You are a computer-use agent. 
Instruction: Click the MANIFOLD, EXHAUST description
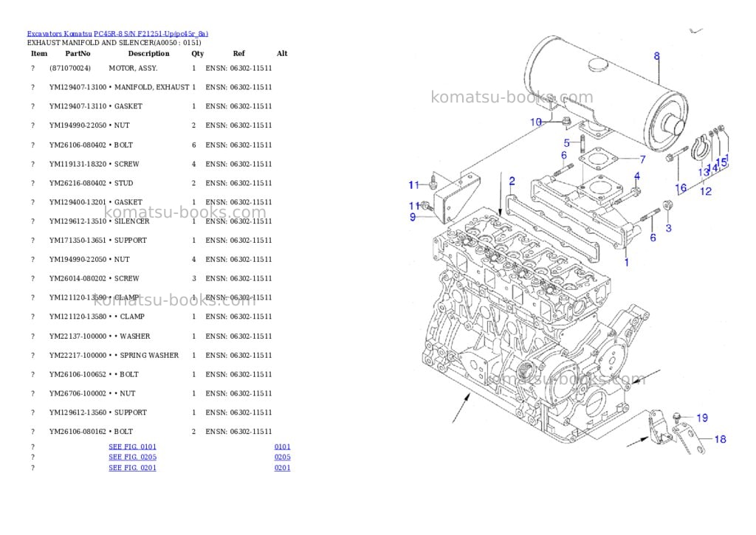tap(152, 87)
